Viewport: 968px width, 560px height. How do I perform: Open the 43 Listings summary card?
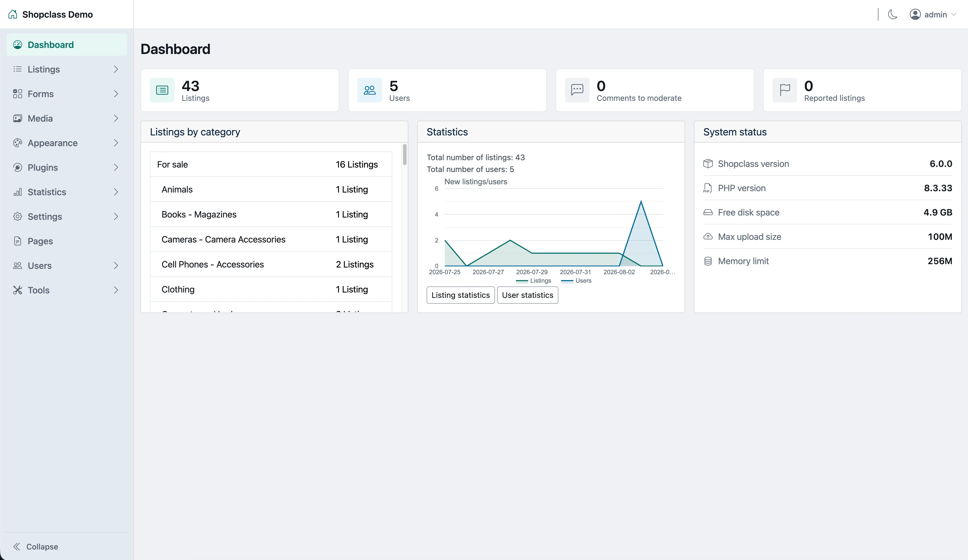[240, 90]
